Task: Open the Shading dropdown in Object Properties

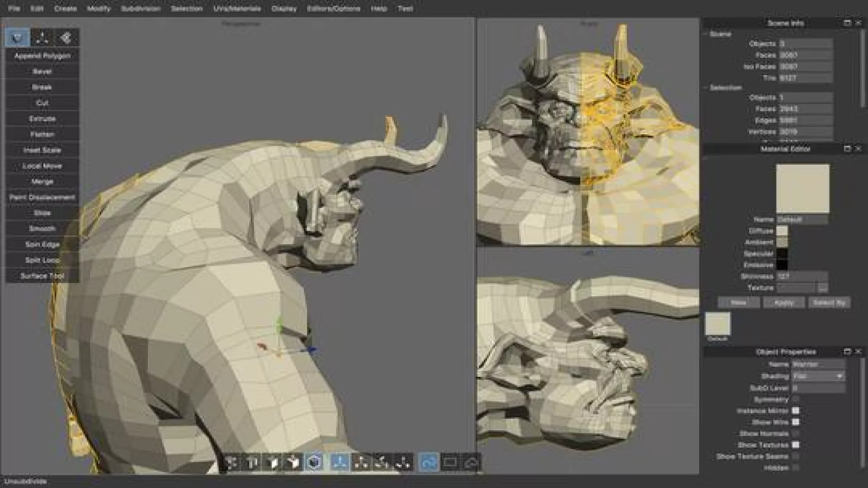Action: tap(818, 376)
